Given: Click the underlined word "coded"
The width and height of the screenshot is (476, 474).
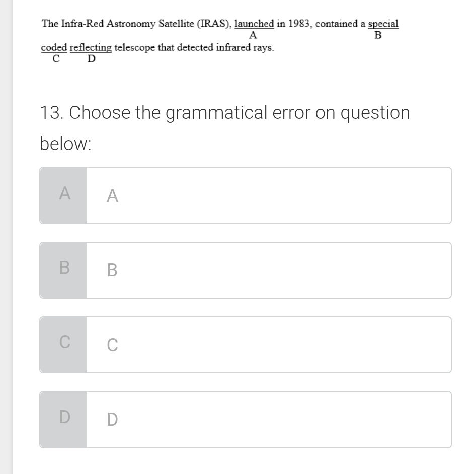Looking at the screenshot, I should pyautogui.click(x=54, y=48).
